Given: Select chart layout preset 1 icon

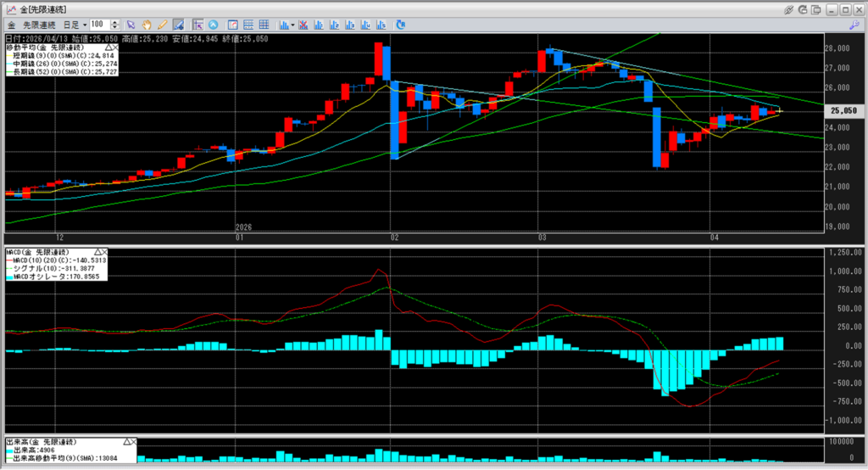Looking at the screenshot, I should click(x=319, y=25).
